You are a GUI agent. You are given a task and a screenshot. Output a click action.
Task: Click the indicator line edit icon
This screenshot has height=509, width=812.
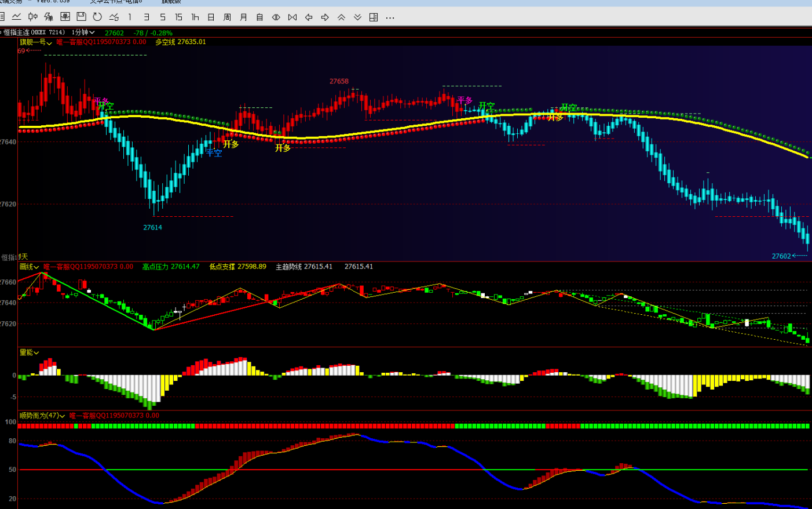click(114, 17)
